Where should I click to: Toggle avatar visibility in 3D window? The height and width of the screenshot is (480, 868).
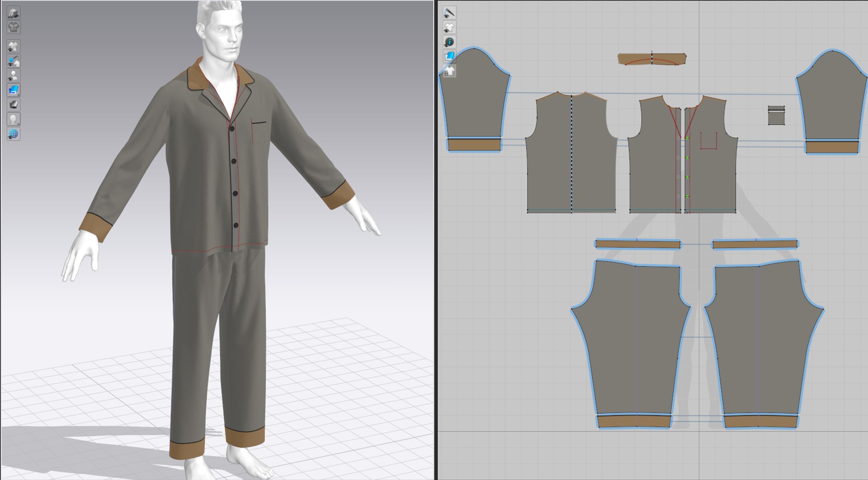(x=14, y=75)
